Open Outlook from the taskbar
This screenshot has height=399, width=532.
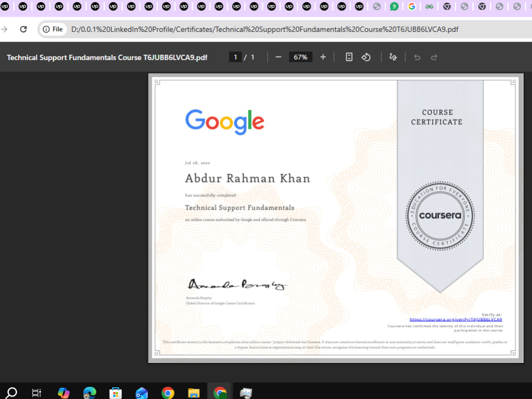(x=142, y=393)
